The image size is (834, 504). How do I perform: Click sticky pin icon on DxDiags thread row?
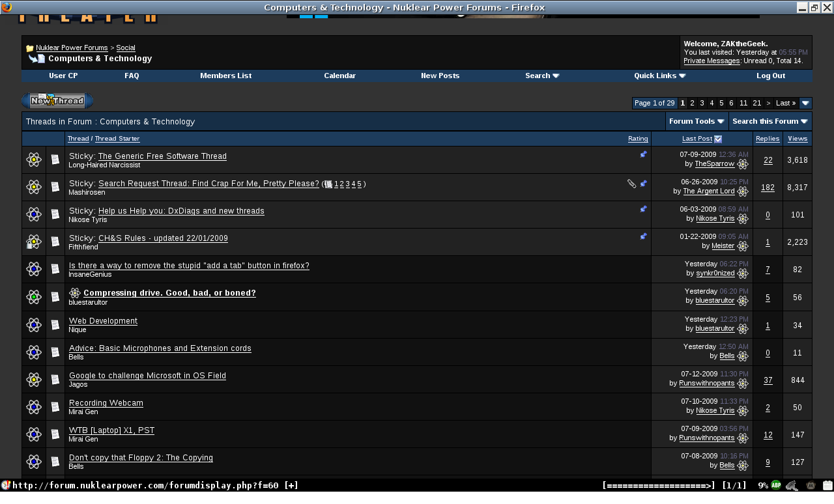click(644, 209)
